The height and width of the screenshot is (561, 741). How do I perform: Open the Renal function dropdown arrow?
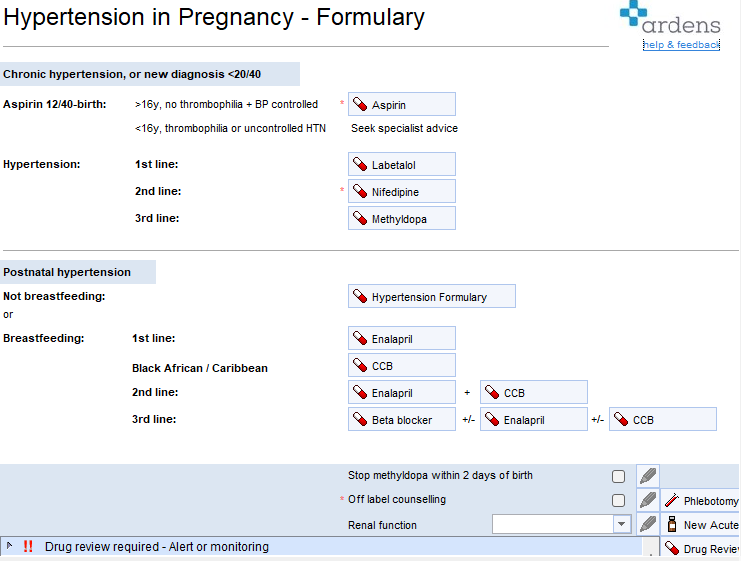pos(621,524)
